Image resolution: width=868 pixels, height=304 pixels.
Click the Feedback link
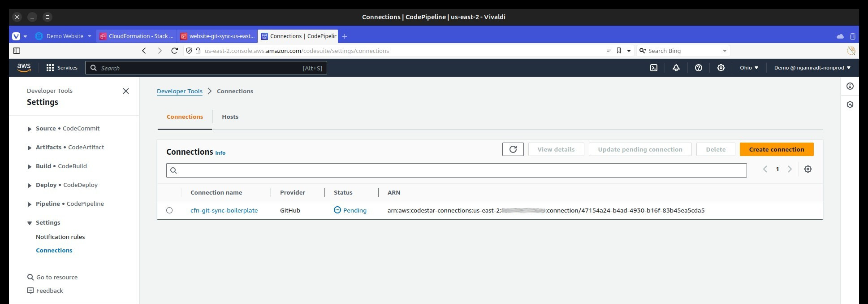(x=45, y=291)
